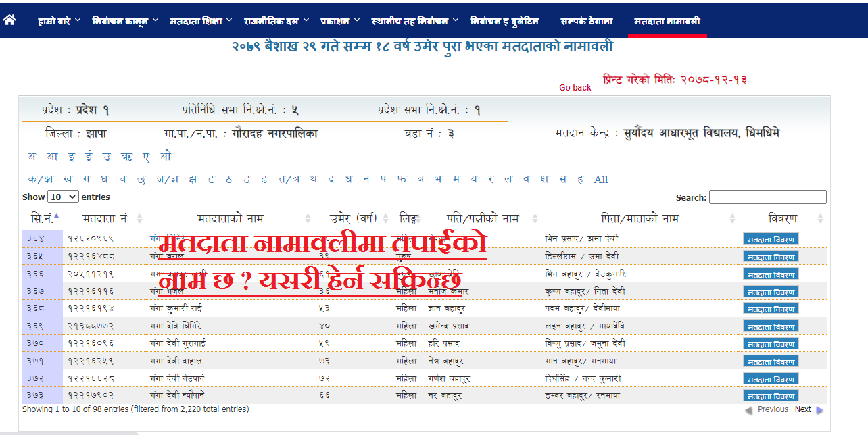Image resolution: width=868 pixels, height=435 pixels.
Task: Sort by मतदाता नं column arrows
Action: click(x=140, y=219)
